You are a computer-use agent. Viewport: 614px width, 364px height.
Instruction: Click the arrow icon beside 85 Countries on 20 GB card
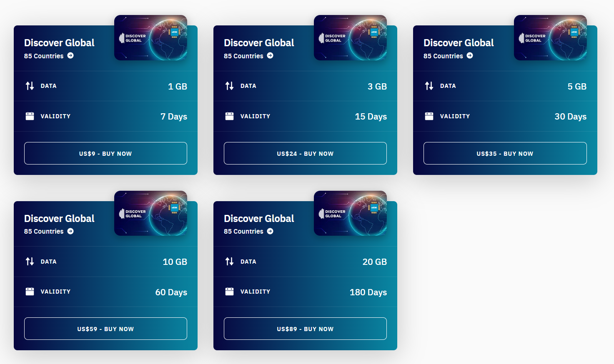(270, 231)
